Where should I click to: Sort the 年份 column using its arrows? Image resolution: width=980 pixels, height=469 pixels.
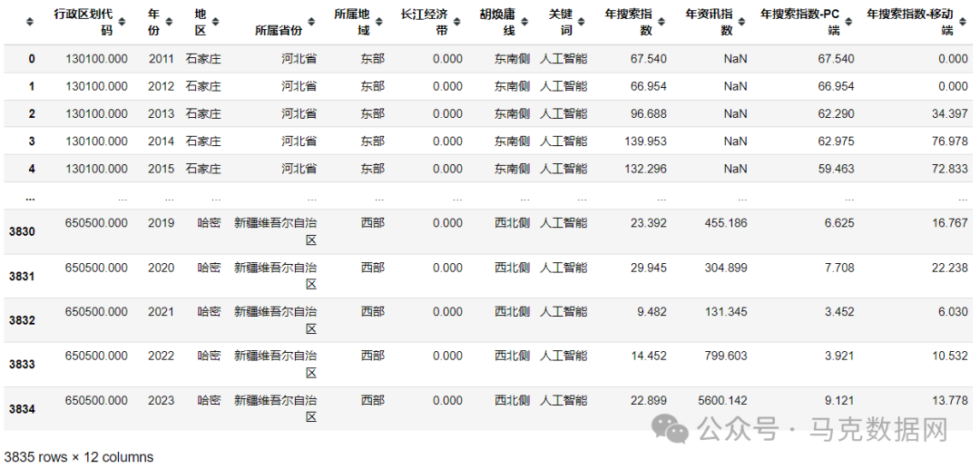170,22
